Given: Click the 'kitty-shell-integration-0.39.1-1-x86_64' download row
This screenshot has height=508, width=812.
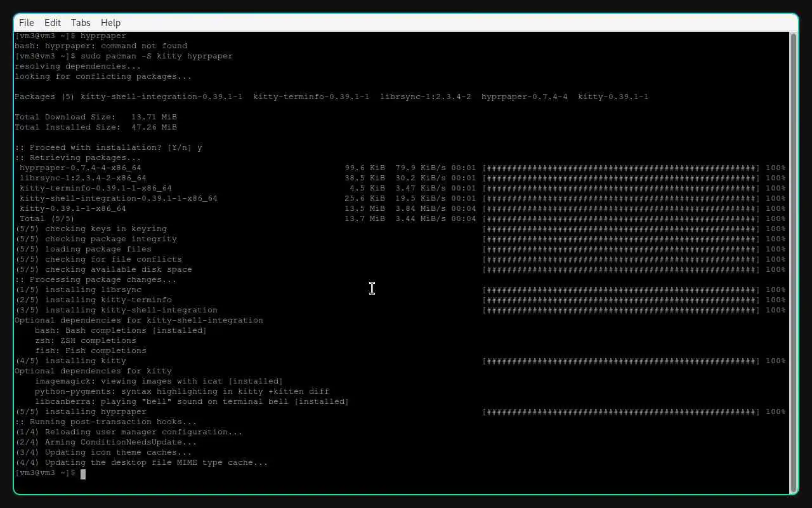Looking at the screenshot, I should tap(402, 198).
